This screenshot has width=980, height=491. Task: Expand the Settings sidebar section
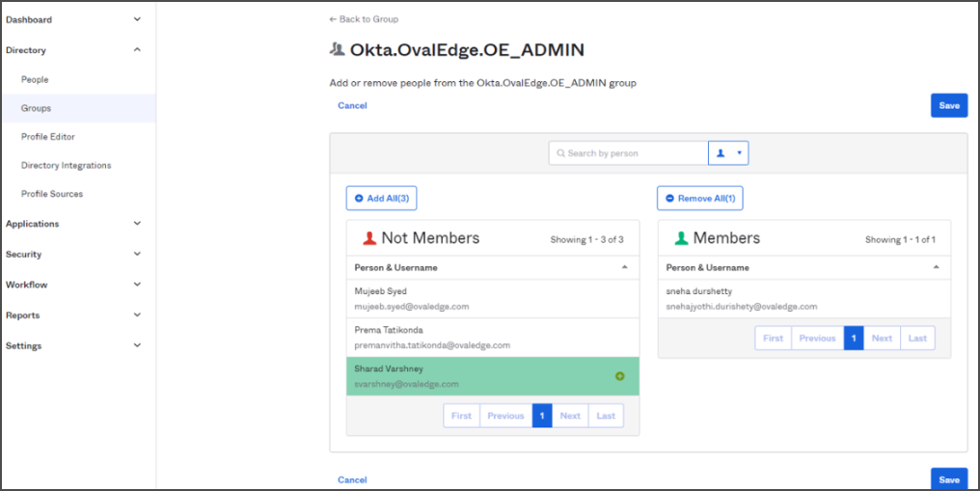click(x=138, y=345)
